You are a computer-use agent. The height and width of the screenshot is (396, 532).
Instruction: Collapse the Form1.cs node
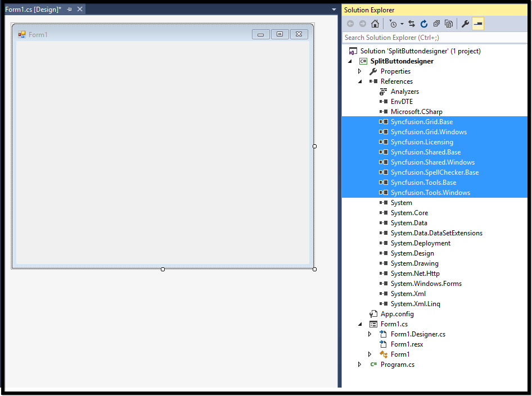[360, 324]
